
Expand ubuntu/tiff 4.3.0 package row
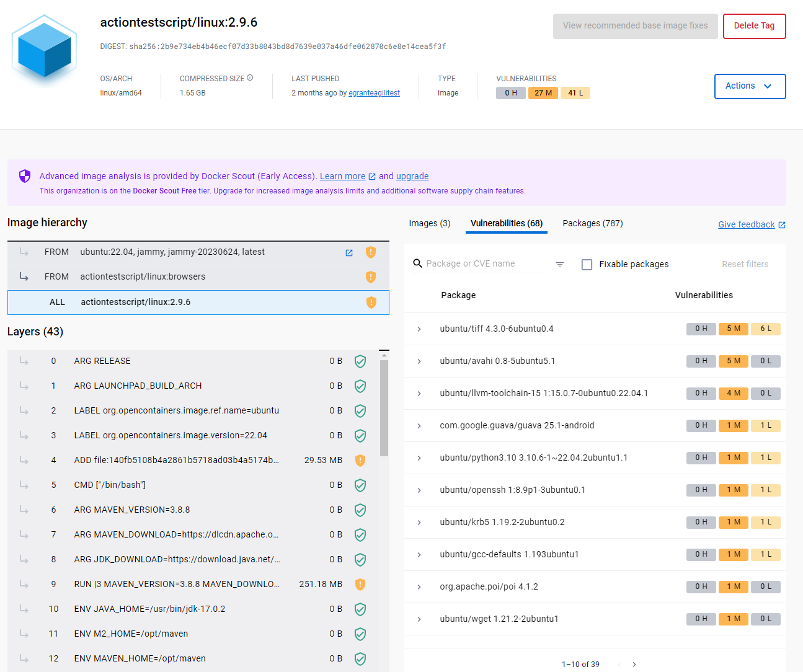click(419, 329)
